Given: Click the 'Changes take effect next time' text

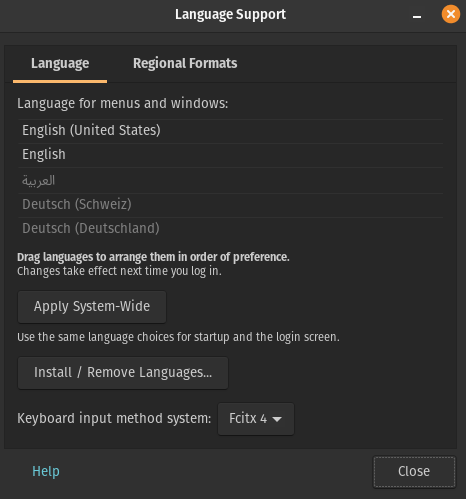Looking at the screenshot, I should point(119,271).
